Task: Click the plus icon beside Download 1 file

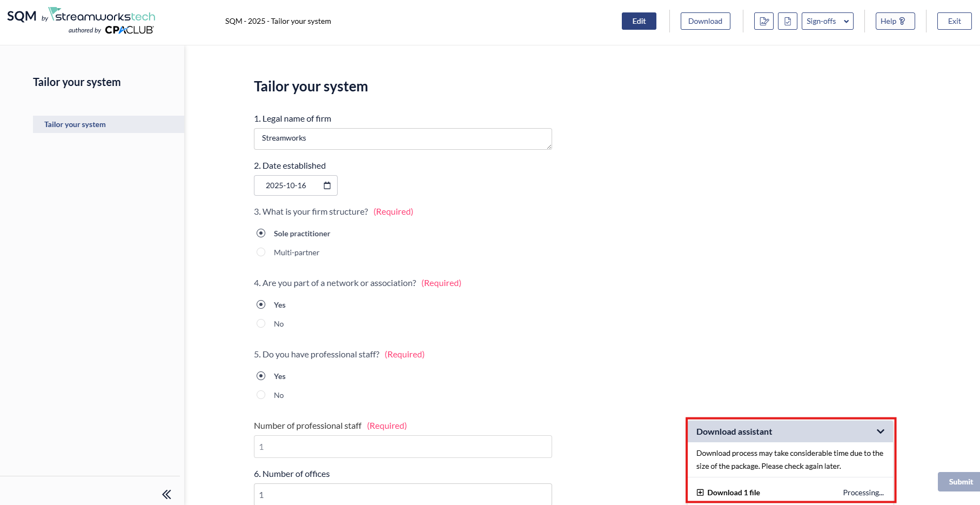Action: 700,493
